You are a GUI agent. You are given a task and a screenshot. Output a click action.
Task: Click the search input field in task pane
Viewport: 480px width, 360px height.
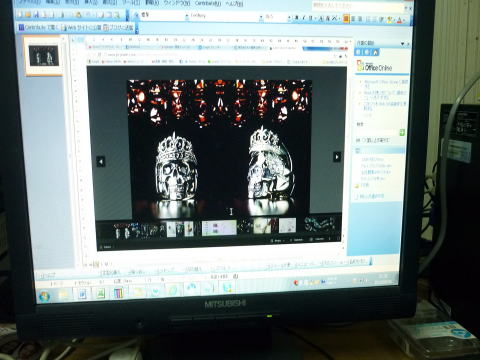point(377,132)
